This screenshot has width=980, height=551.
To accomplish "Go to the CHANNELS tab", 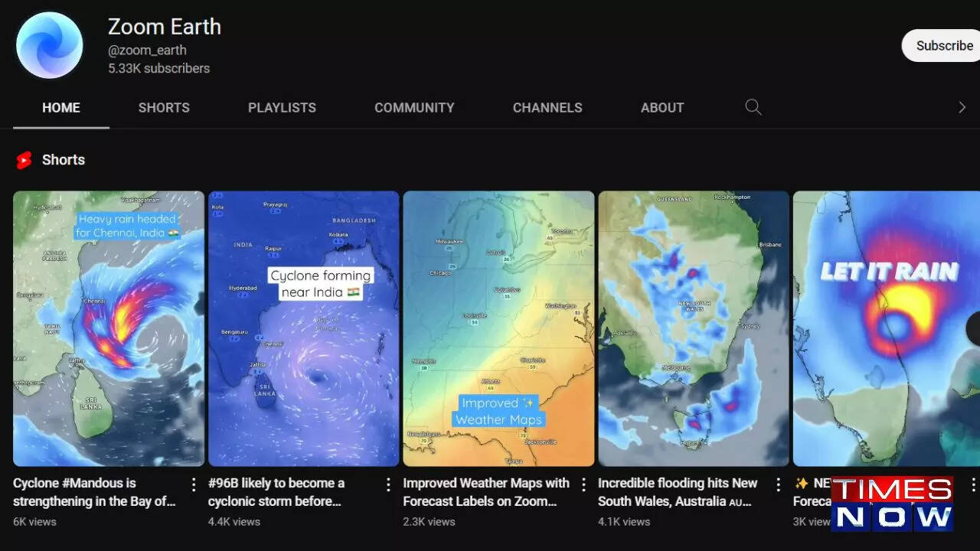I will click(547, 108).
